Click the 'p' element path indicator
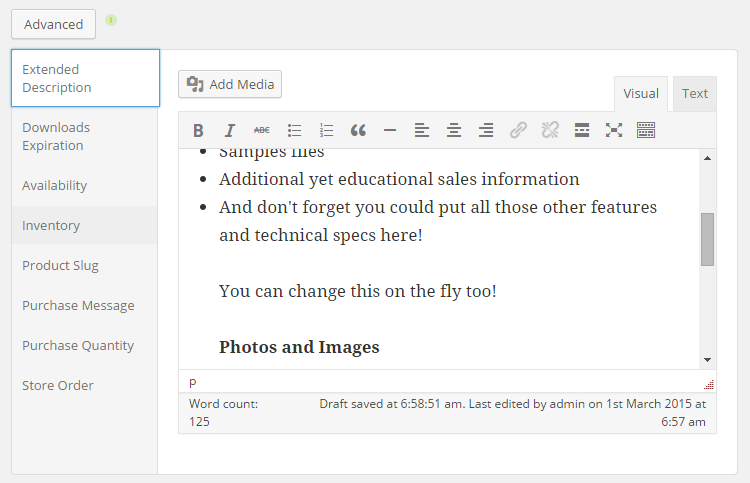Screen dimensions: 750x483 point(193,383)
